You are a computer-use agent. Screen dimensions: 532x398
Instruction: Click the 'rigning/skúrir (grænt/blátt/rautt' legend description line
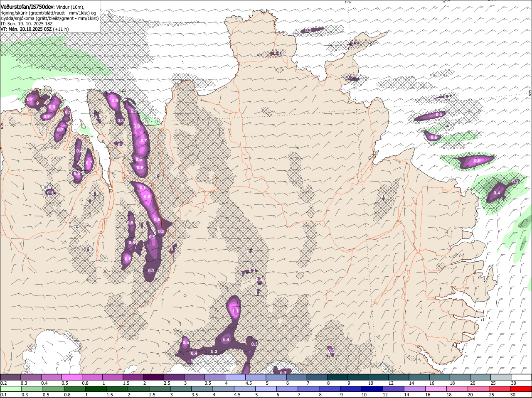(x=48, y=13)
